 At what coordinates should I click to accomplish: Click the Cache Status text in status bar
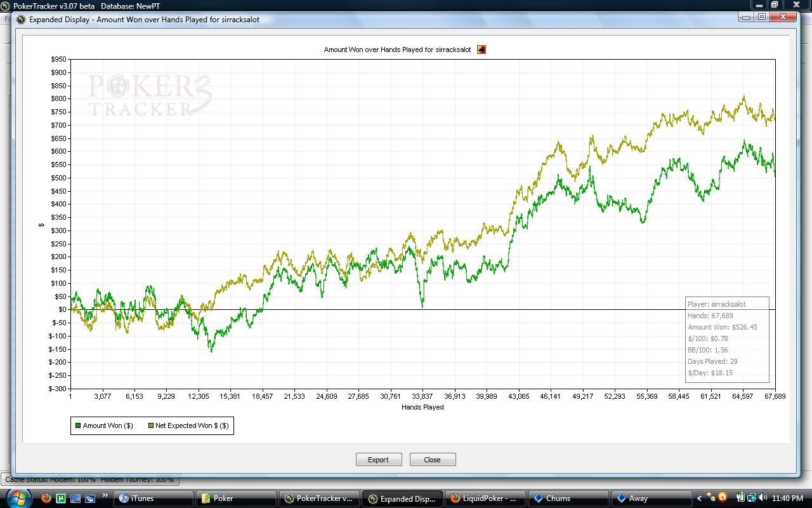click(89, 479)
